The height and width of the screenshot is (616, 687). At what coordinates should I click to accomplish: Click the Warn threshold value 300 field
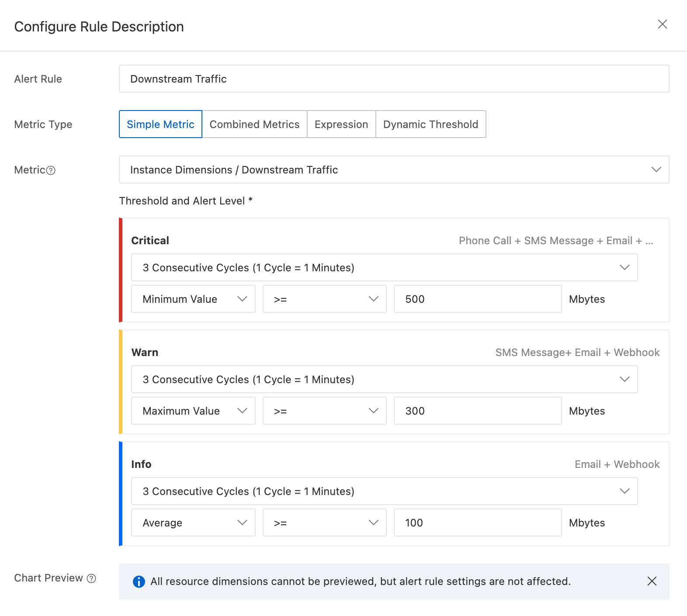coord(477,411)
